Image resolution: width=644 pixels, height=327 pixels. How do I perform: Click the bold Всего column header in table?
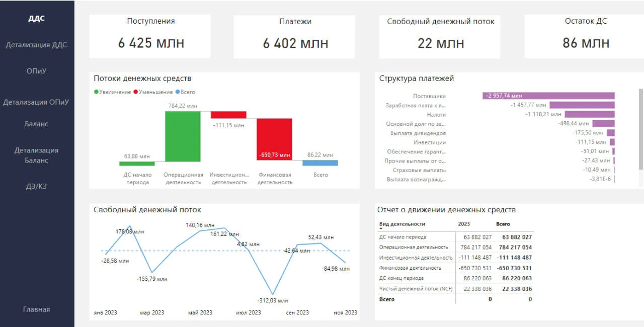point(503,224)
